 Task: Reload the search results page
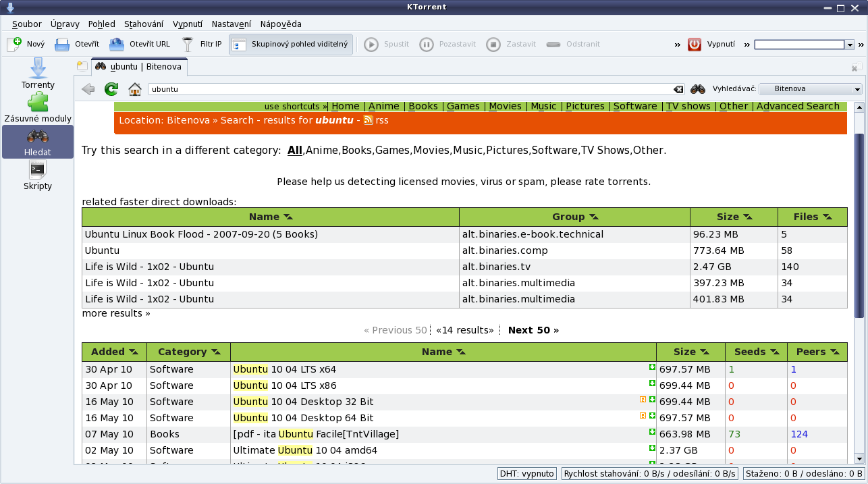click(x=111, y=89)
